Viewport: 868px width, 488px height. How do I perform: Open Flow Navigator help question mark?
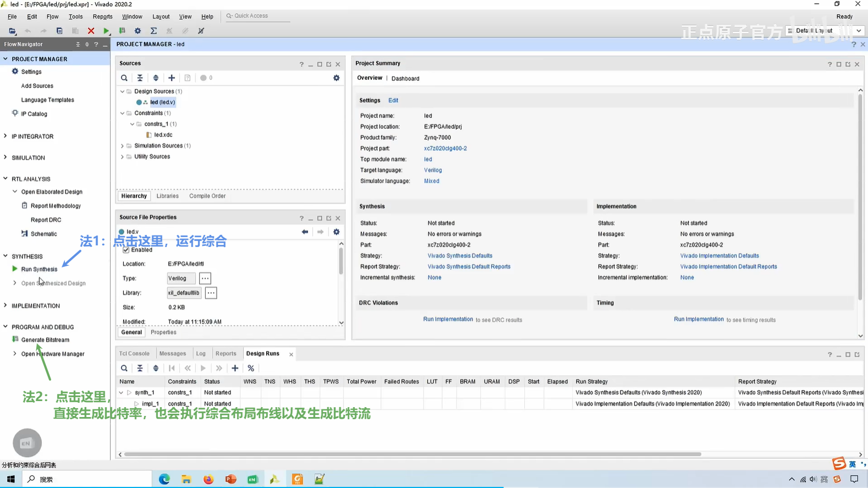tap(96, 44)
